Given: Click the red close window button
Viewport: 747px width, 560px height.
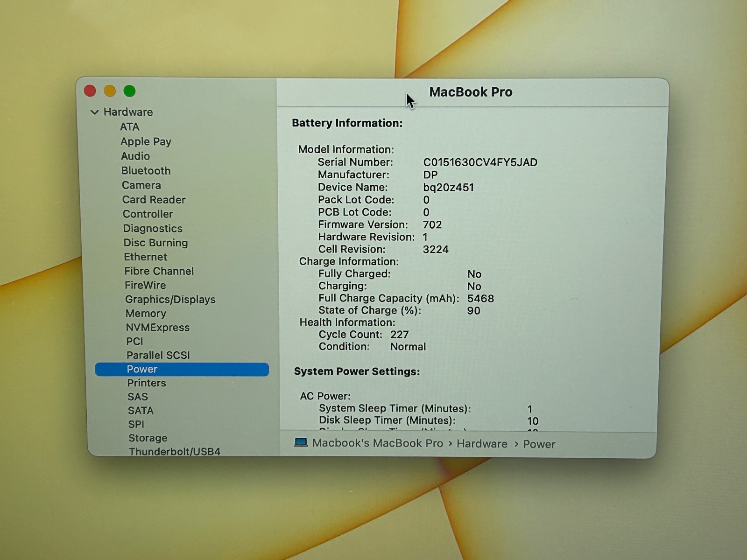Looking at the screenshot, I should pyautogui.click(x=90, y=91).
